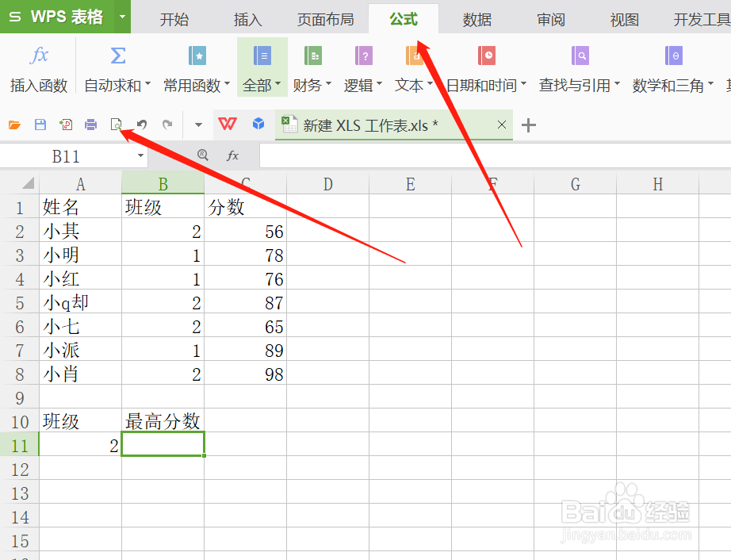Expand the 查找与引用 dropdown arrow
The height and width of the screenshot is (560, 731).
pyautogui.click(x=618, y=84)
